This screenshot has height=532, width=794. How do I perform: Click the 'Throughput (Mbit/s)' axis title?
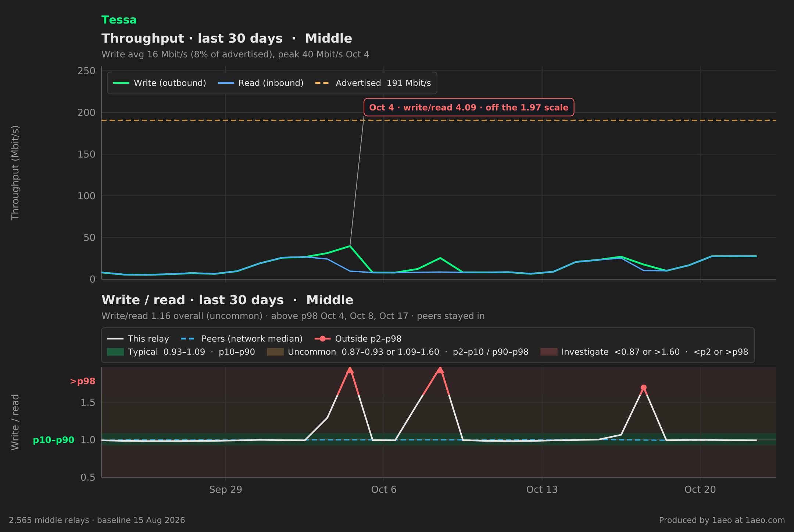click(x=15, y=173)
